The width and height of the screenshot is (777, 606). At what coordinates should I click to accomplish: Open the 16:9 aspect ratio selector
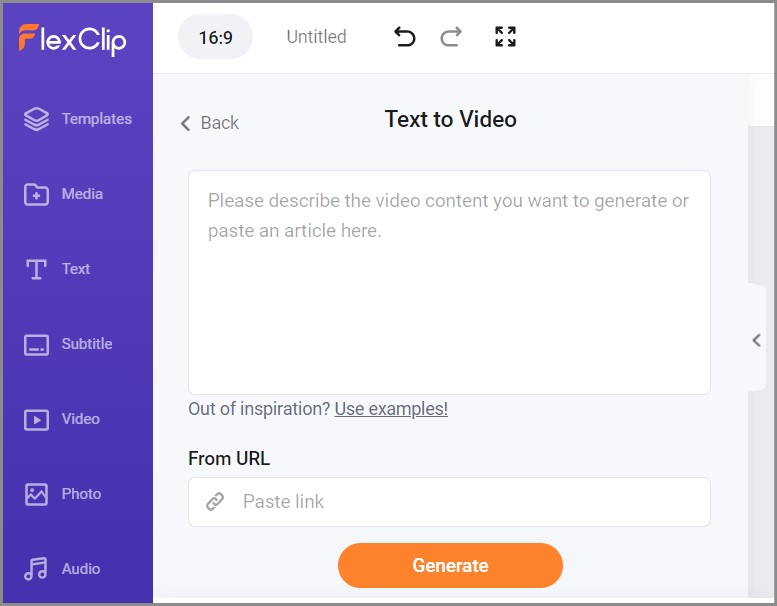[x=215, y=37]
